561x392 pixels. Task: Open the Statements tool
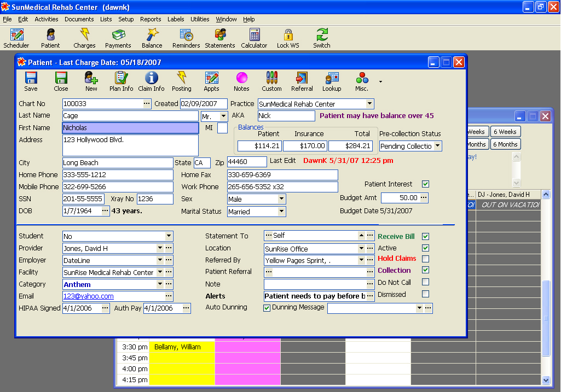220,38
